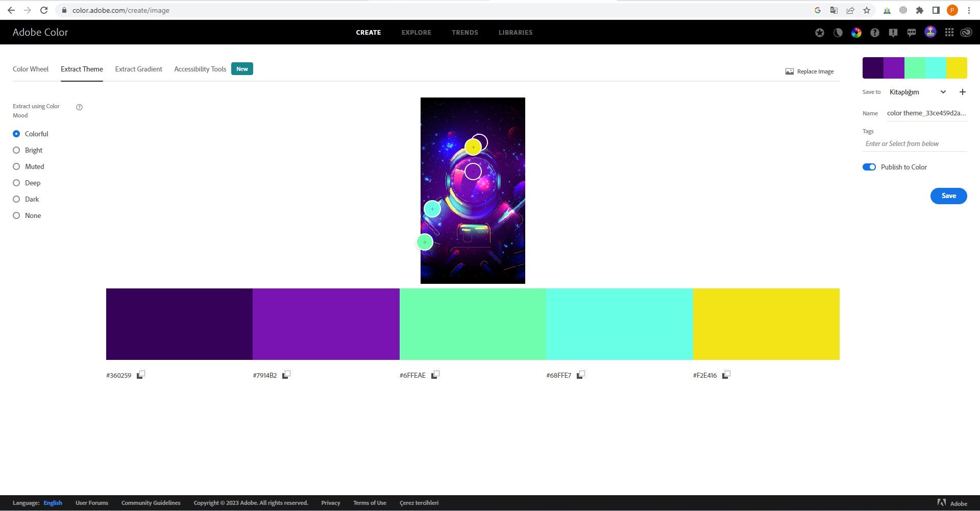Viewport: 980px width, 511px height.
Task: Open the CREATE menu
Action: [x=369, y=32]
